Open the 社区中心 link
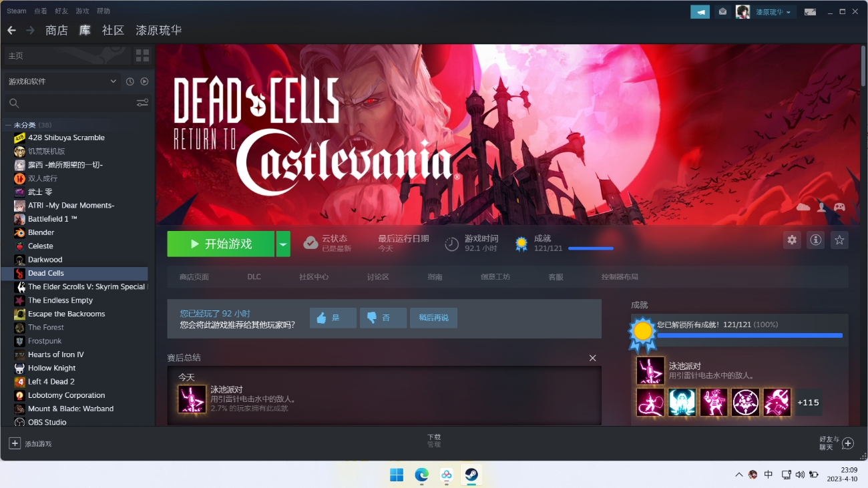This screenshot has height=488, width=868. [x=314, y=276]
